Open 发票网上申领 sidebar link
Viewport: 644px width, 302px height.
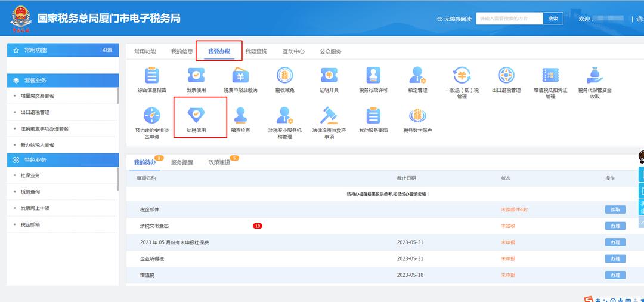(35, 208)
